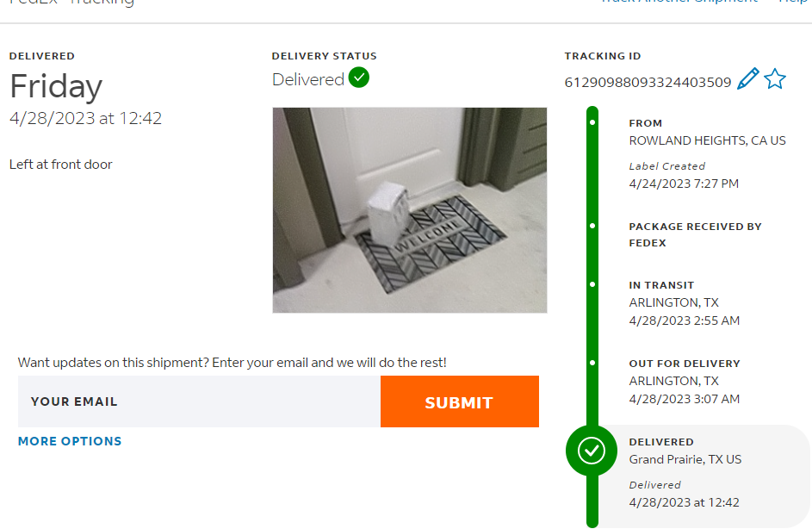Expand More Options for shipment updates
The height and width of the screenshot is (529, 812).
click(70, 441)
